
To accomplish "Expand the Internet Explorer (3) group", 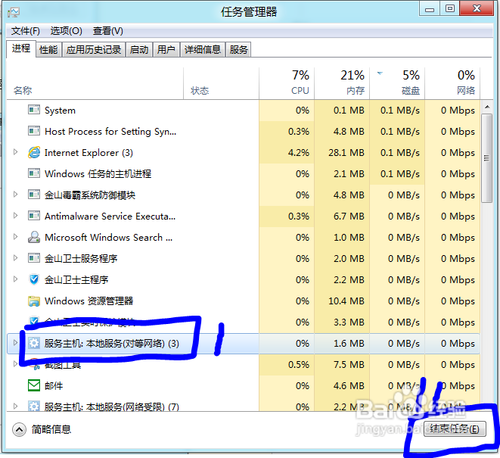I will (x=15, y=152).
